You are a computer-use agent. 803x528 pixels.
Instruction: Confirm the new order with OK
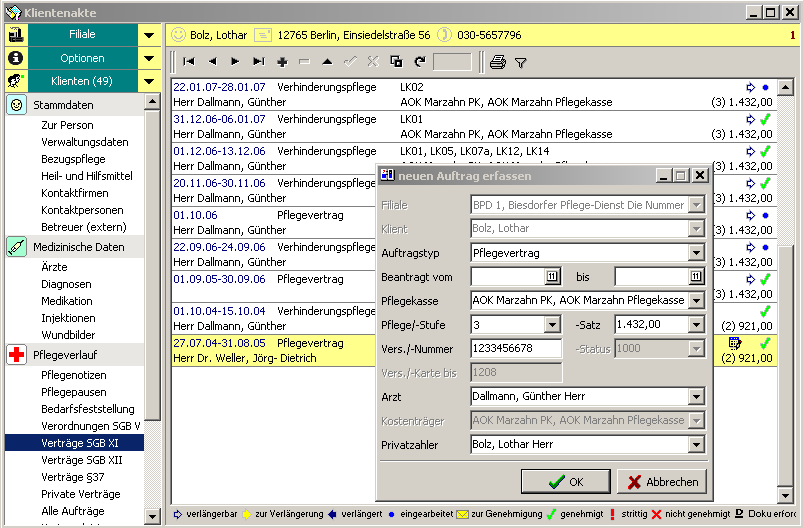pos(566,481)
